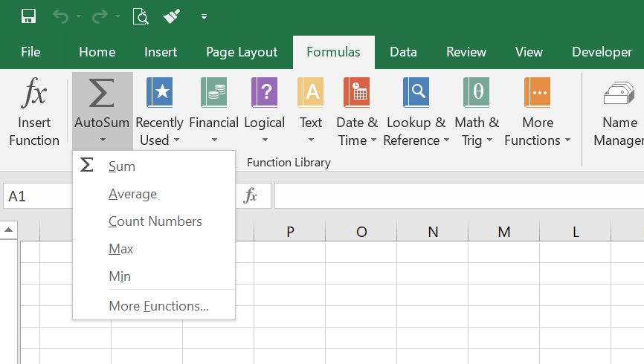Switch to the Home tab
Viewport: 644px width, 364px height.
click(x=97, y=52)
